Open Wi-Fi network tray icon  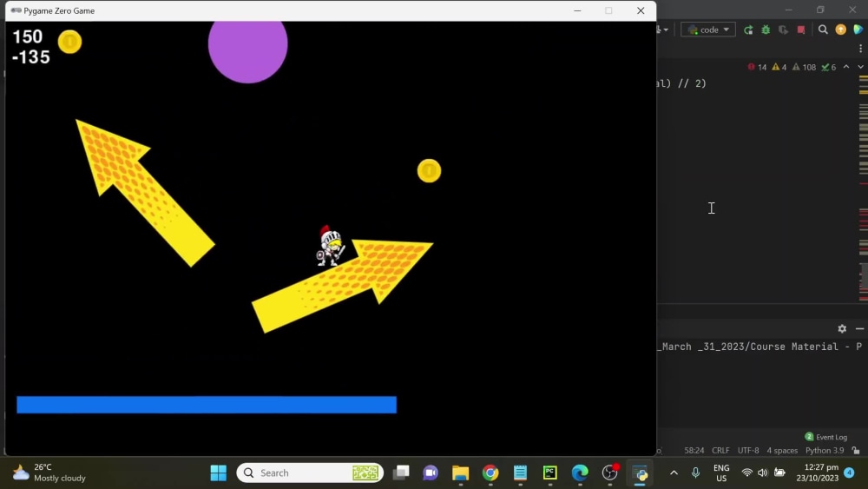click(x=746, y=473)
